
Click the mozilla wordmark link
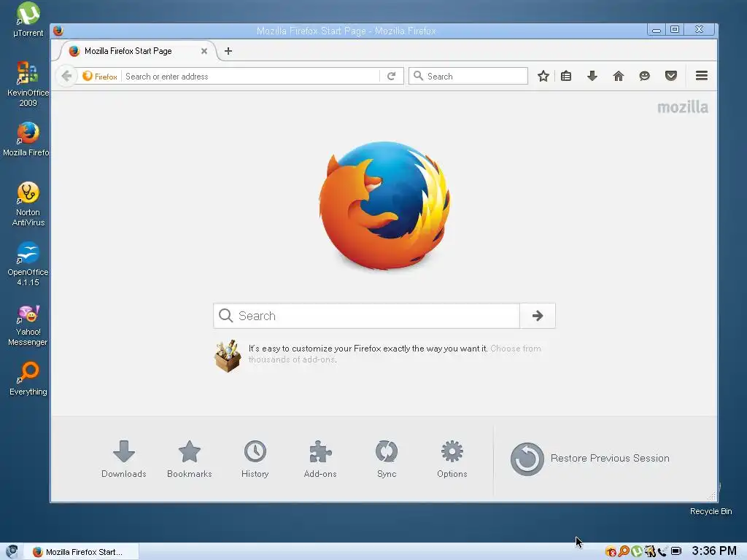[x=682, y=107]
